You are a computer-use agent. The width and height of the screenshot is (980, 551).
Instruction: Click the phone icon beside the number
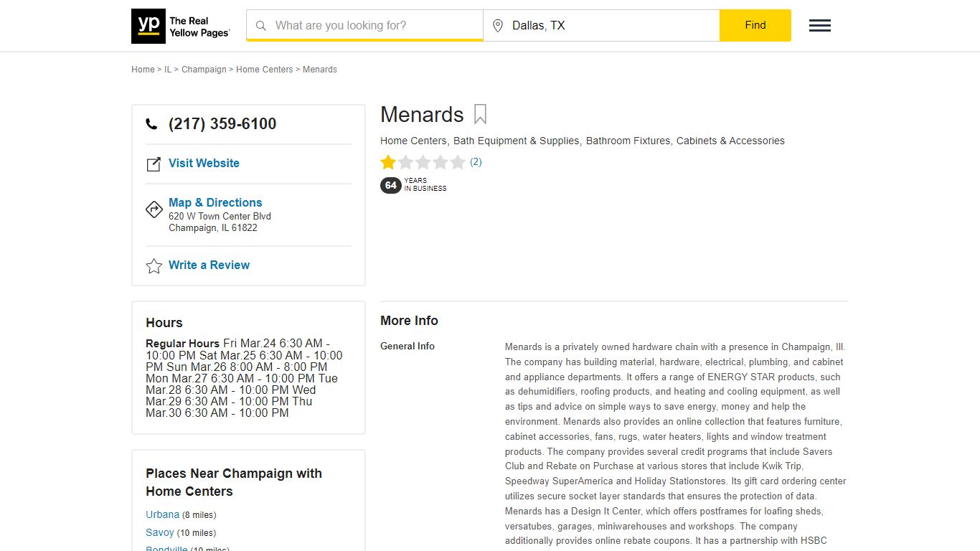pos(151,124)
